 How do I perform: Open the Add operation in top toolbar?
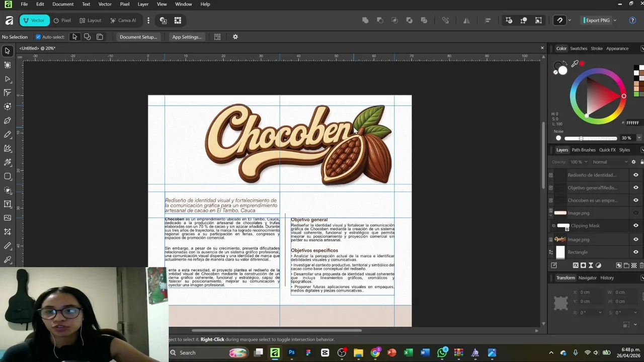(x=365, y=20)
